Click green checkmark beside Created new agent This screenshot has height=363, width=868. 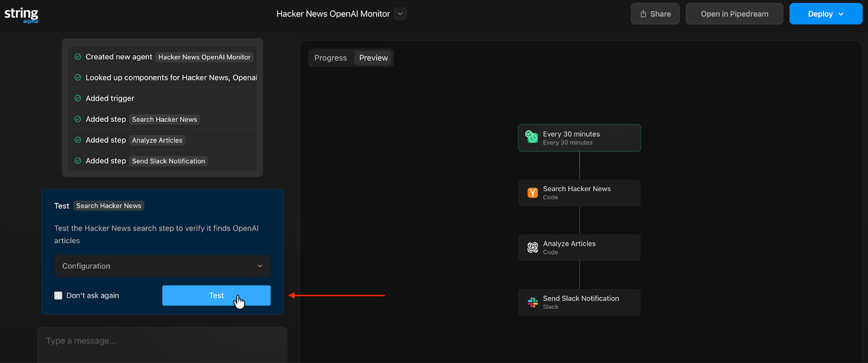(x=78, y=57)
